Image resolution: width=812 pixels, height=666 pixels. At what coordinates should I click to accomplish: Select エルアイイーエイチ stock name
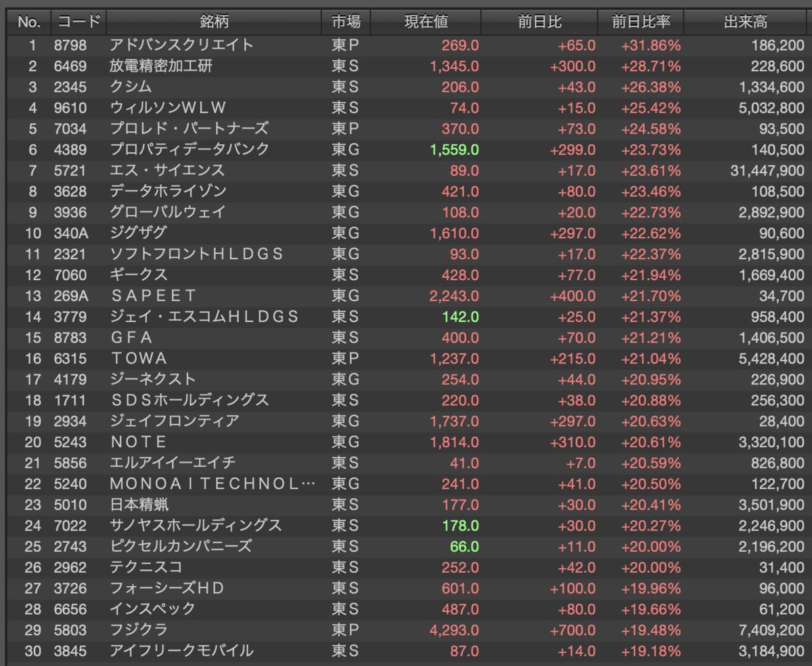(173, 463)
